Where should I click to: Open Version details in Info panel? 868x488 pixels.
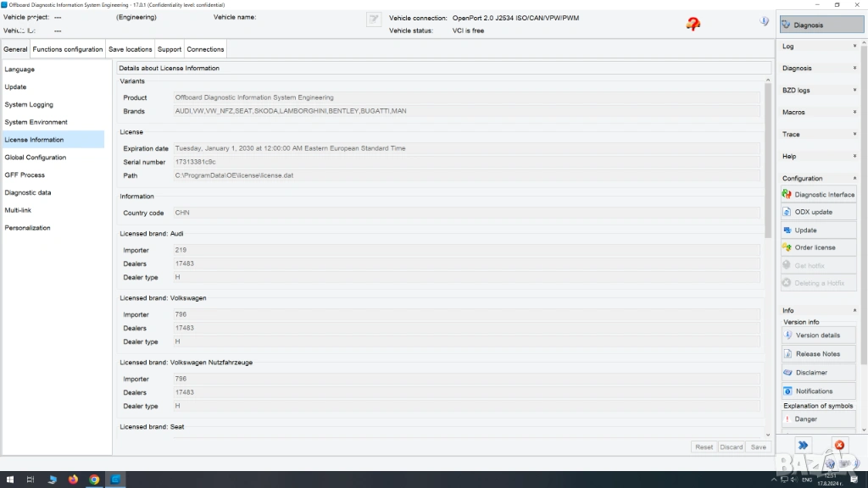pos(819,335)
